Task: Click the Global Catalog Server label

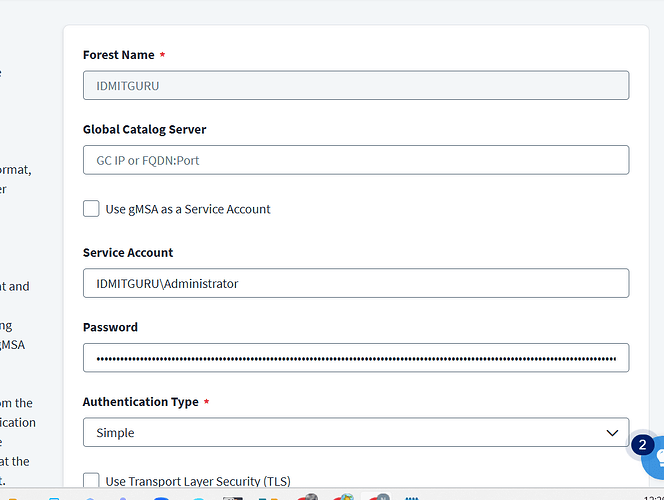Action: click(x=144, y=129)
